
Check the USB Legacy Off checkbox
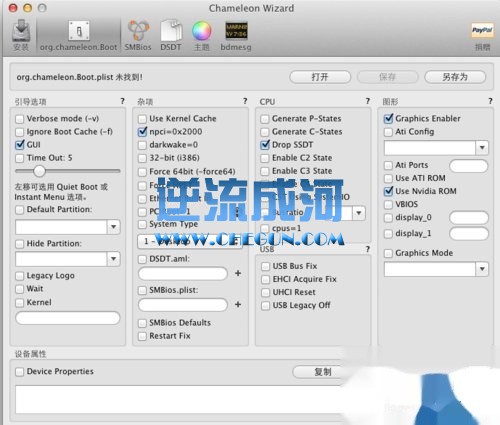(x=265, y=306)
